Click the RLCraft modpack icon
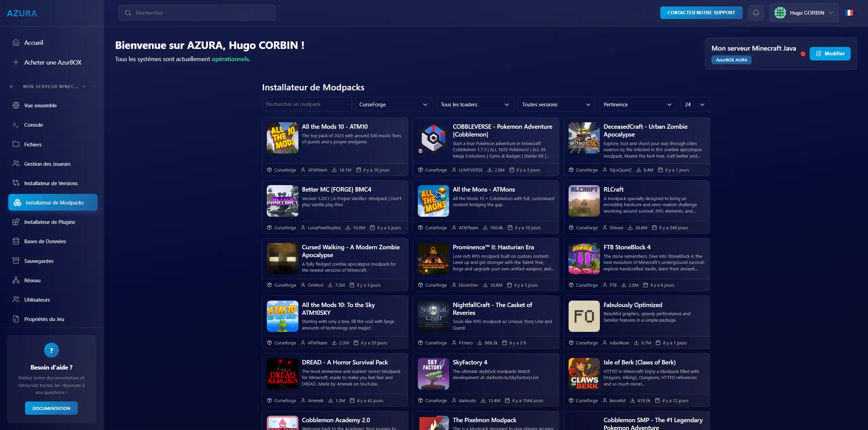 pos(584,201)
